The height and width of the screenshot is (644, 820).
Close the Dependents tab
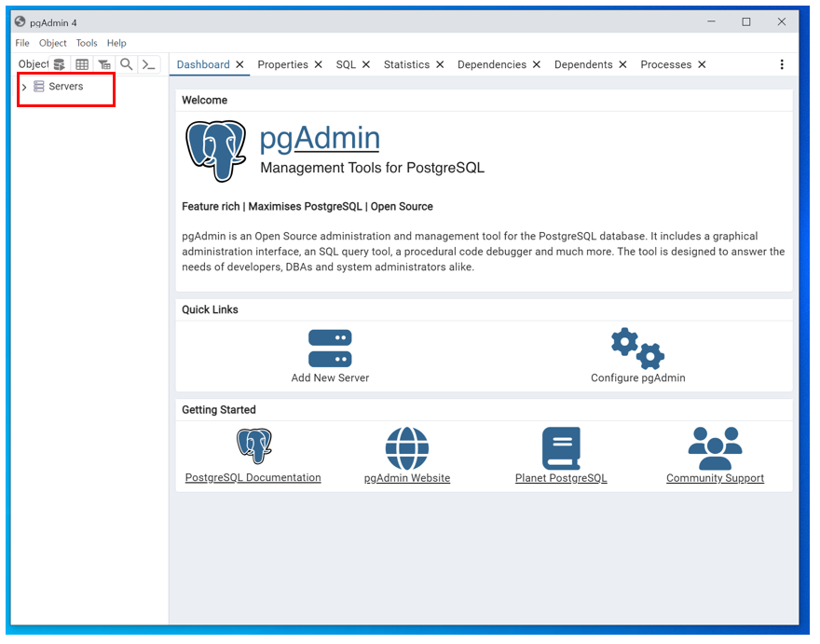click(x=623, y=64)
